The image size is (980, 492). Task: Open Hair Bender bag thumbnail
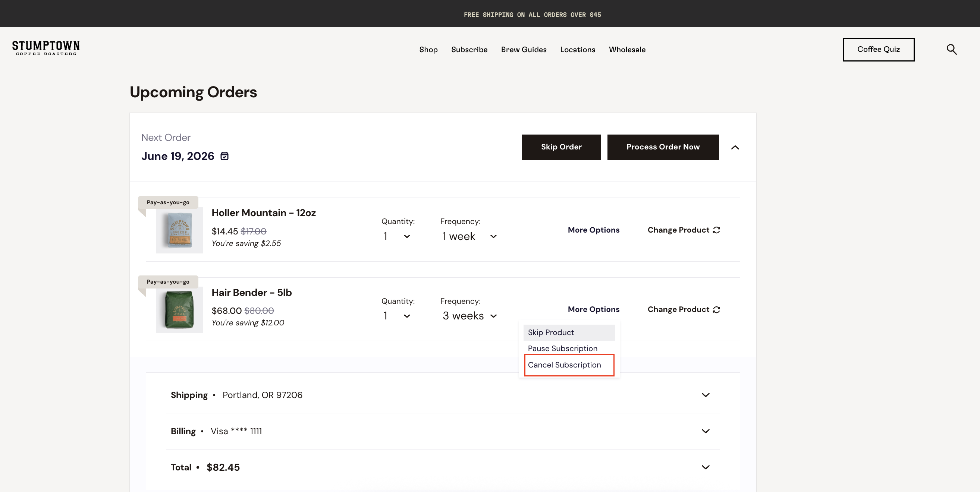[180, 310]
